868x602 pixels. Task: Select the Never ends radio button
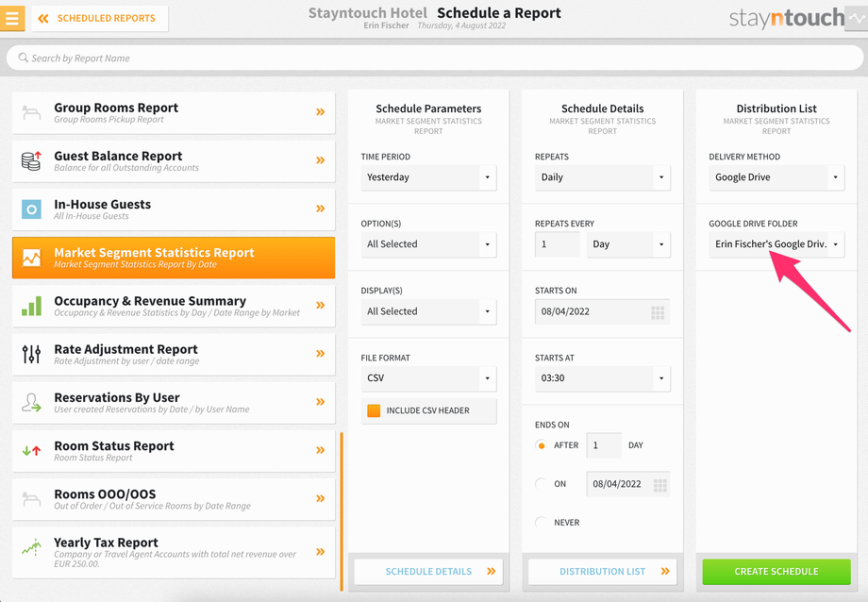click(x=542, y=522)
